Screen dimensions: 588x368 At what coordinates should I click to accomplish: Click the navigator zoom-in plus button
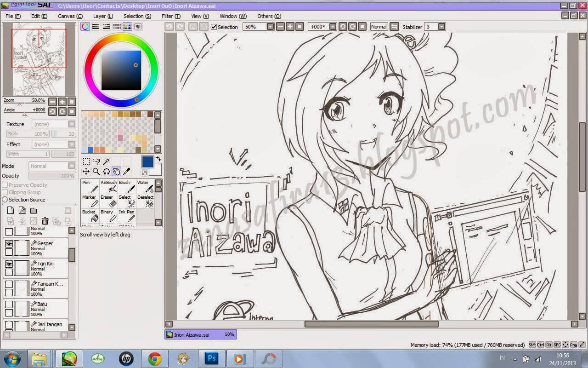click(62, 101)
